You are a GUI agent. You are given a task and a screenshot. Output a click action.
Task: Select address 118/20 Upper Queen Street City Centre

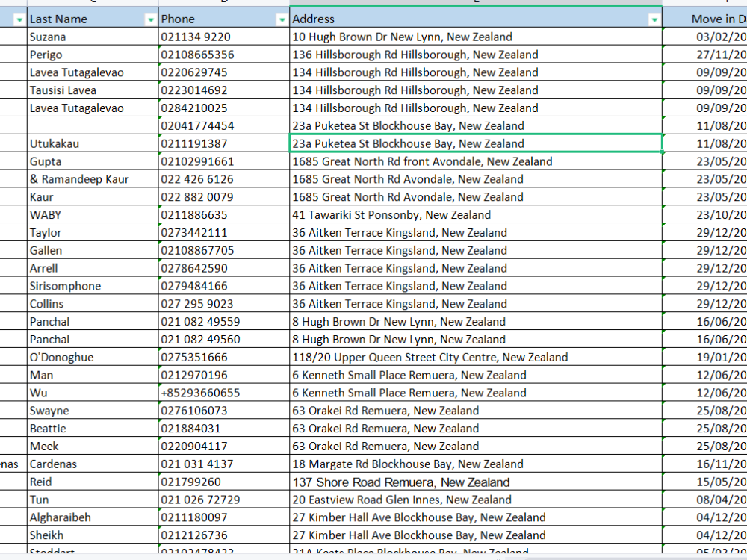476,357
